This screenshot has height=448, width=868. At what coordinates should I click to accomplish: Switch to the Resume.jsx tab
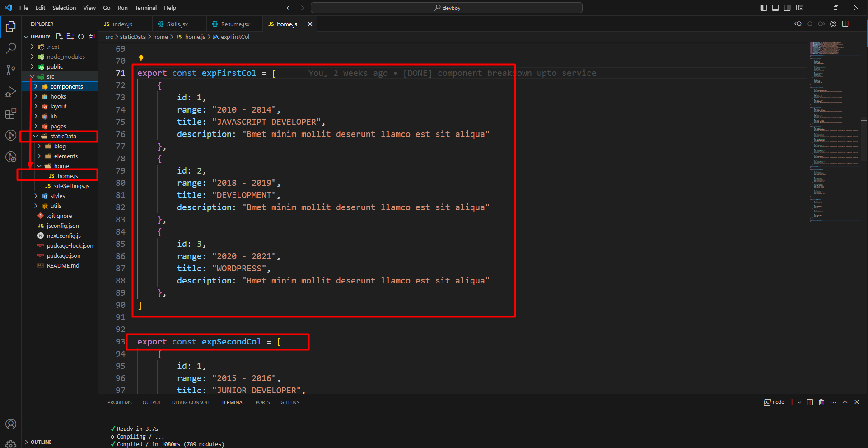235,24
